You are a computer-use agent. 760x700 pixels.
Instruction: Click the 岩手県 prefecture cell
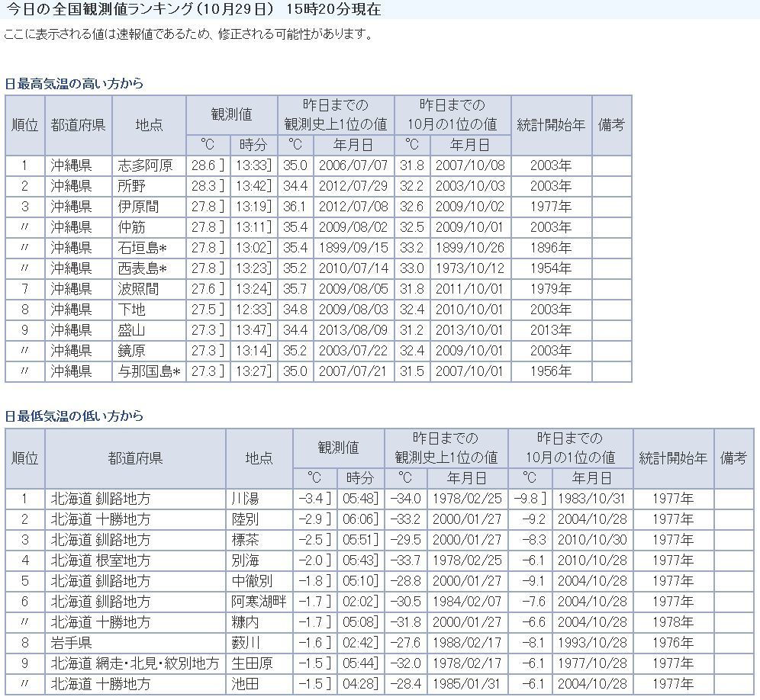(x=72, y=643)
